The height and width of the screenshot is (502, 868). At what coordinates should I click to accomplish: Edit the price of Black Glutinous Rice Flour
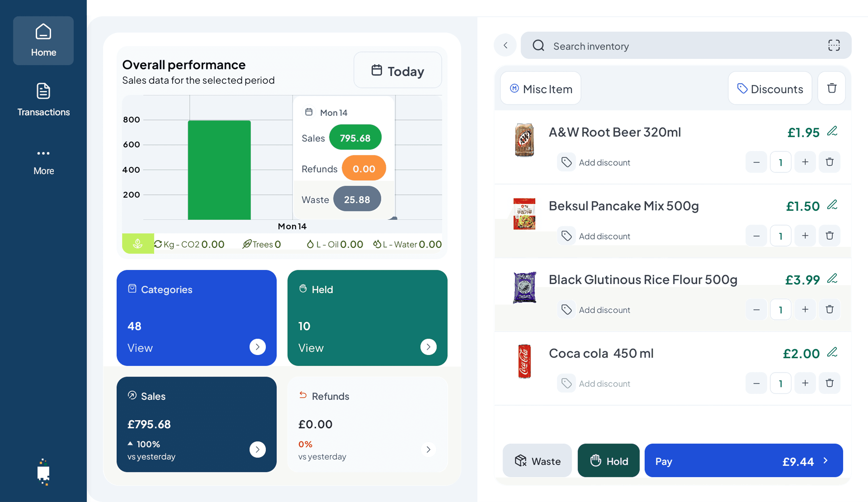click(832, 279)
